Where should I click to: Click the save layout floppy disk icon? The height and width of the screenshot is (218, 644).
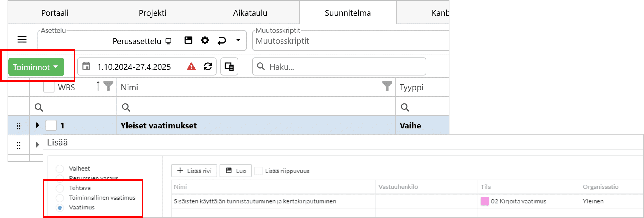(x=188, y=40)
